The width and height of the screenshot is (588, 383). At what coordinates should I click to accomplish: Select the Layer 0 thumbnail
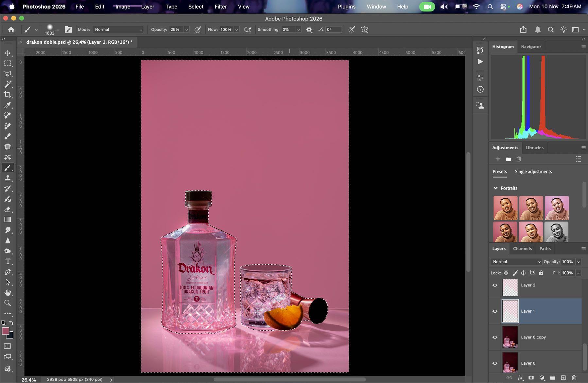[x=510, y=363]
